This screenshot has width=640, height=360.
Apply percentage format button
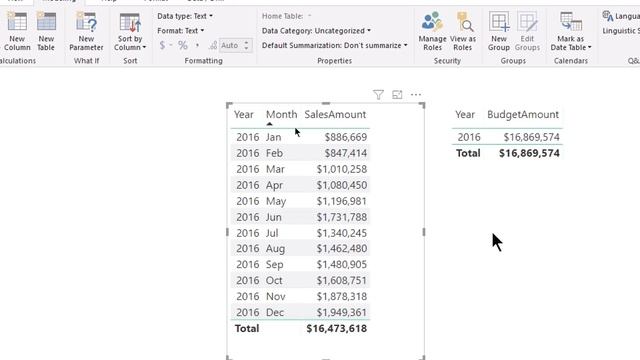[183, 45]
